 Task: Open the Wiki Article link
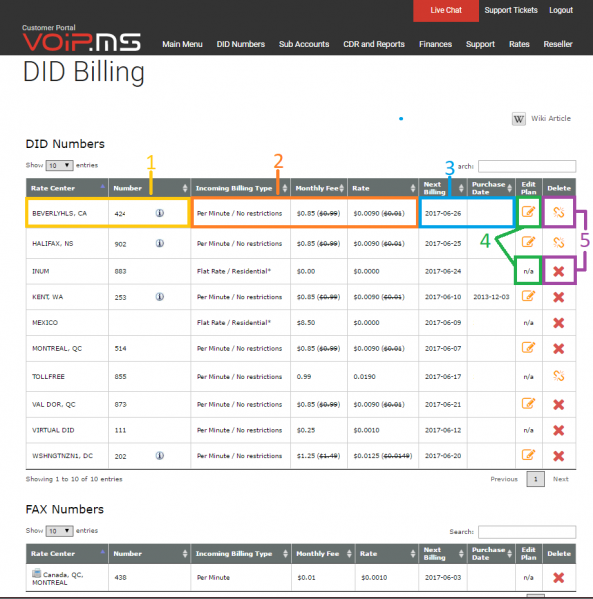(551, 118)
